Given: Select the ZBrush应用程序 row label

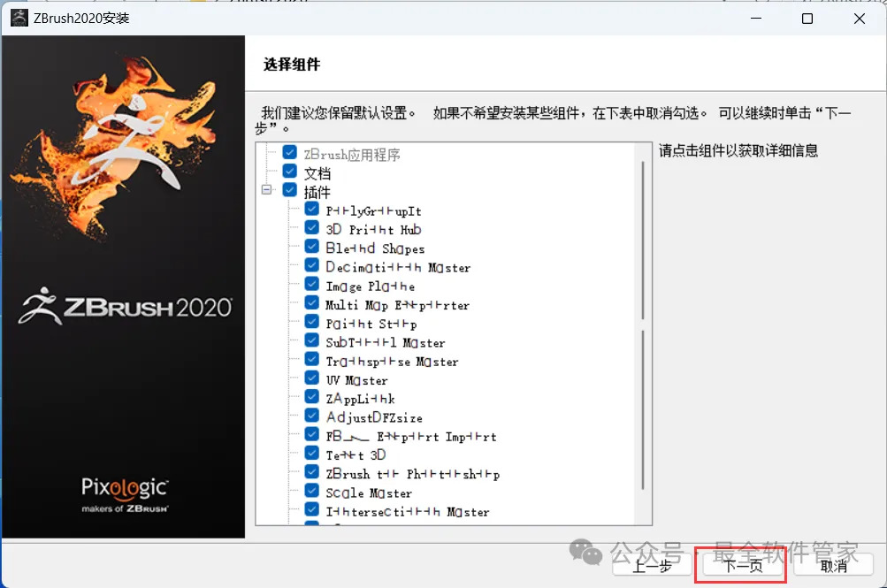Looking at the screenshot, I should (x=352, y=155).
